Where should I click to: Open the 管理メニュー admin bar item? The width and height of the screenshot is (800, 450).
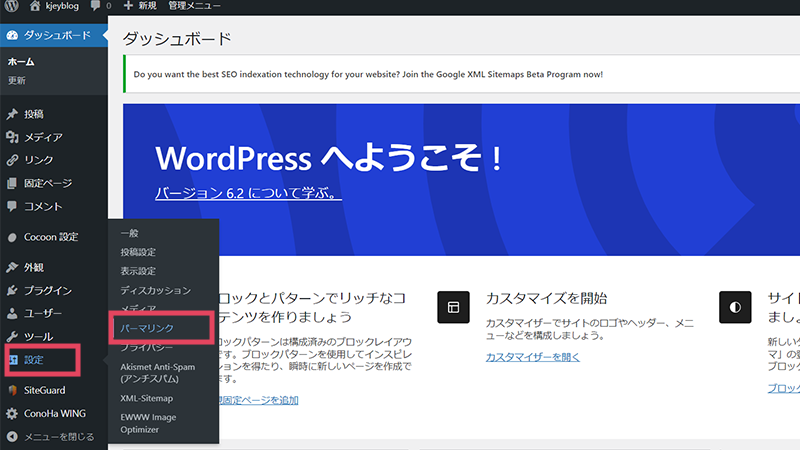tap(194, 6)
